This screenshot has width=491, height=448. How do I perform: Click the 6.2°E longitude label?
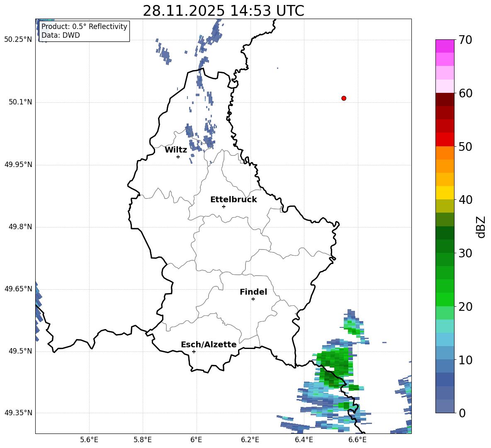(250, 440)
